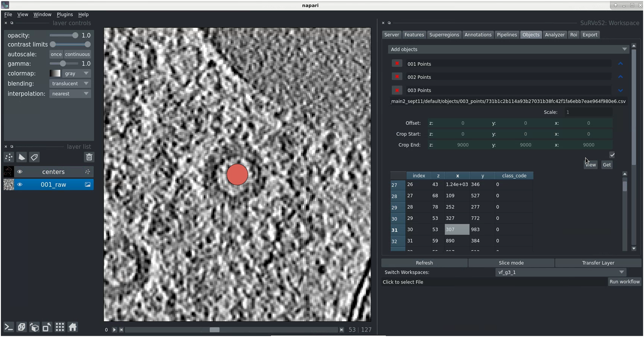Click the Scale input field
This screenshot has width=644, height=337.
(588, 112)
